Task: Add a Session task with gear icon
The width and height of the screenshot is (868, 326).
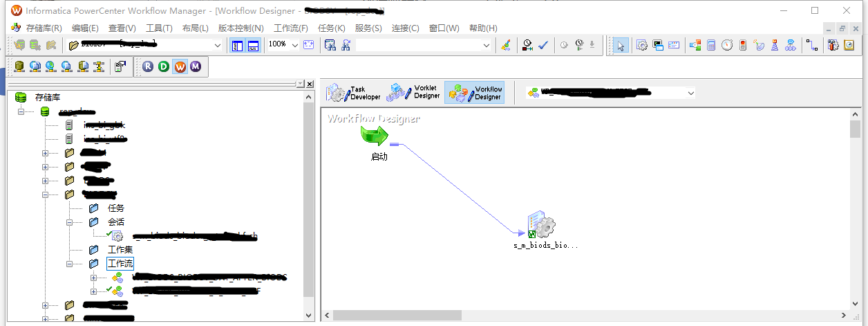Action: coord(641,45)
